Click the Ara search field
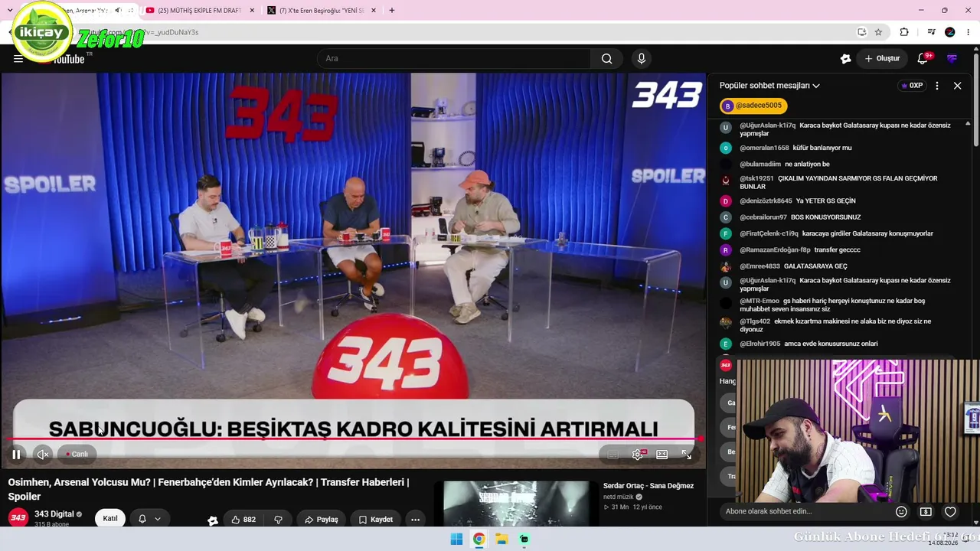 (456, 59)
